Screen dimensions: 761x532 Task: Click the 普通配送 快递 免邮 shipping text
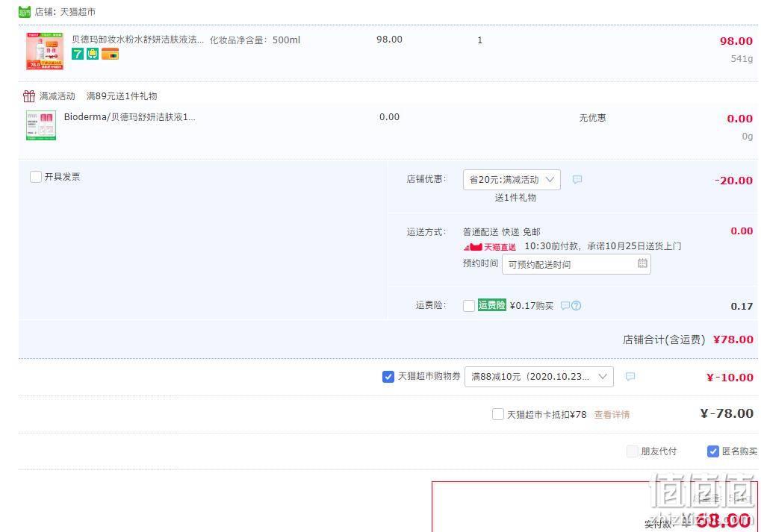click(x=501, y=232)
